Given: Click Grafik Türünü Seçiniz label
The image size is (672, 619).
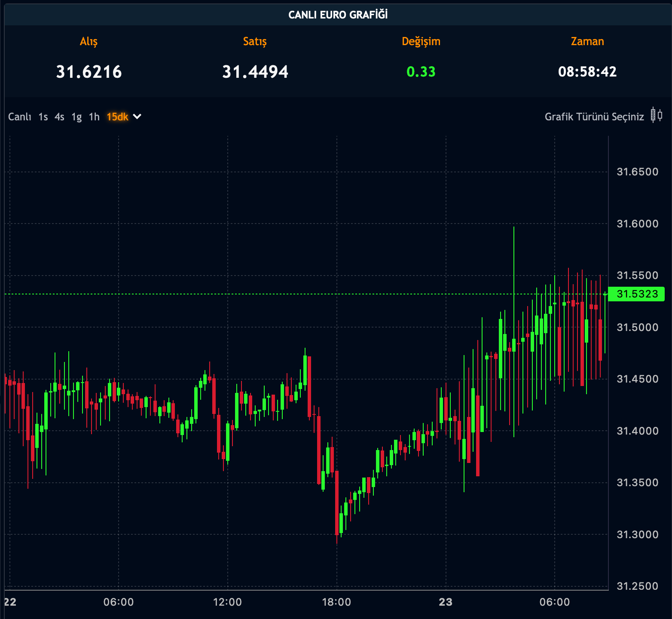Looking at the screenshot, I should 594,117.
